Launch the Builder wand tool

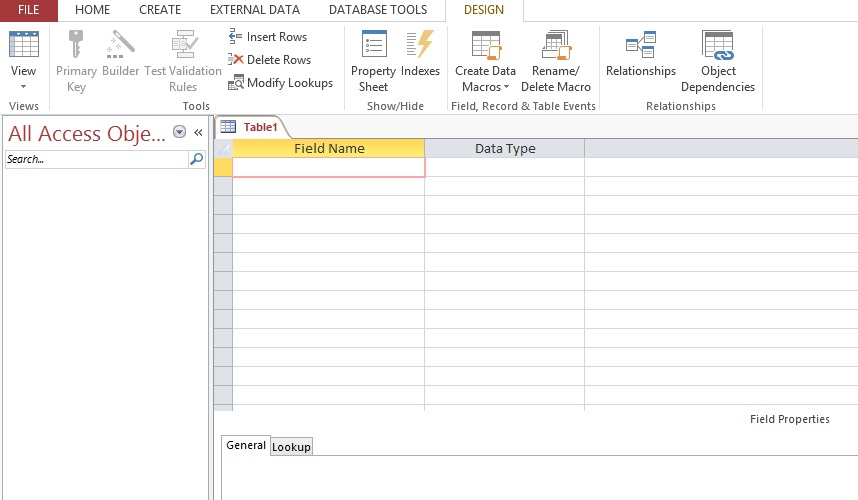[120, 54]
